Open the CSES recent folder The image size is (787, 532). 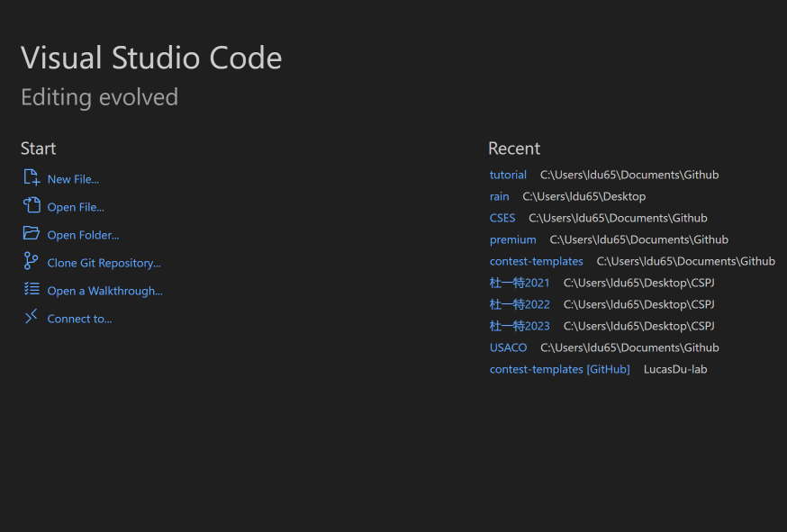pos(502,218)
